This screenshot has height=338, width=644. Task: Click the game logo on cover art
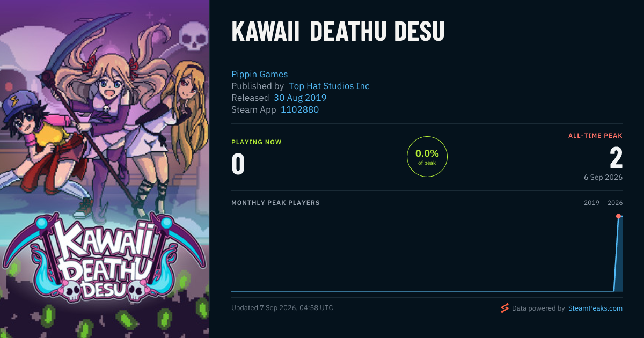coord(105,258)
